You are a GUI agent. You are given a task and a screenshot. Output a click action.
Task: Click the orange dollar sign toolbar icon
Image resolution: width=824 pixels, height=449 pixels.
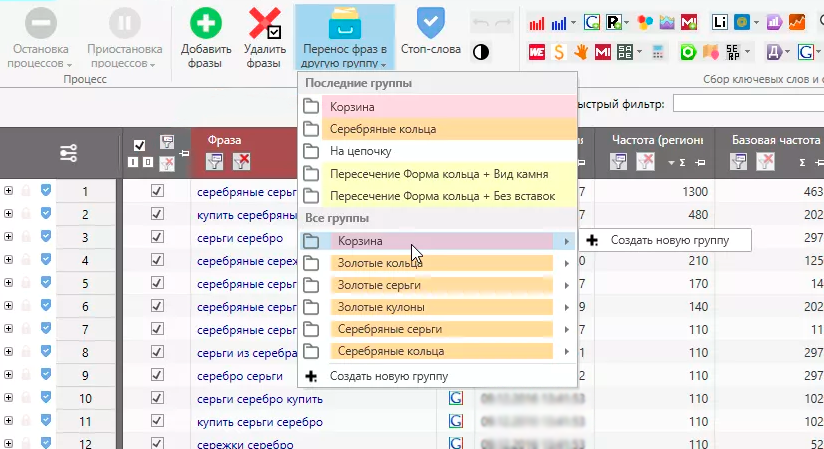click(557, 51)
